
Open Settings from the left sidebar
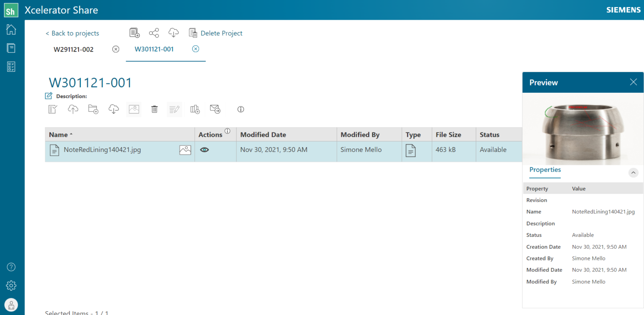(x=11, y=285)
